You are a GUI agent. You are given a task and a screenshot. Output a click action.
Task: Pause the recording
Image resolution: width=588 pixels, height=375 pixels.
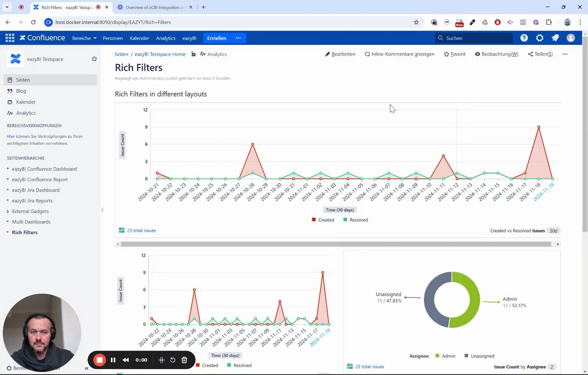click(x=113, y=360)
